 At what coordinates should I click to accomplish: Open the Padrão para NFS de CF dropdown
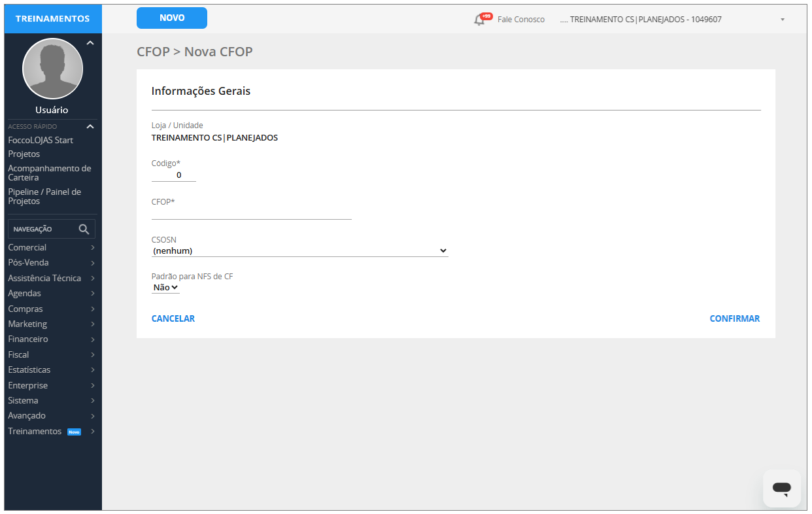click(x=165, y=287)
